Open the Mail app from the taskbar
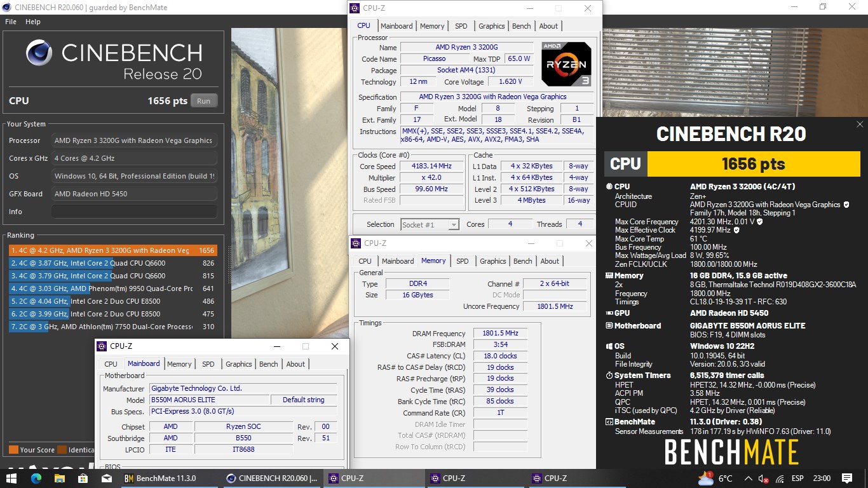This screenshot has width=868, height=488. (106, 478)
